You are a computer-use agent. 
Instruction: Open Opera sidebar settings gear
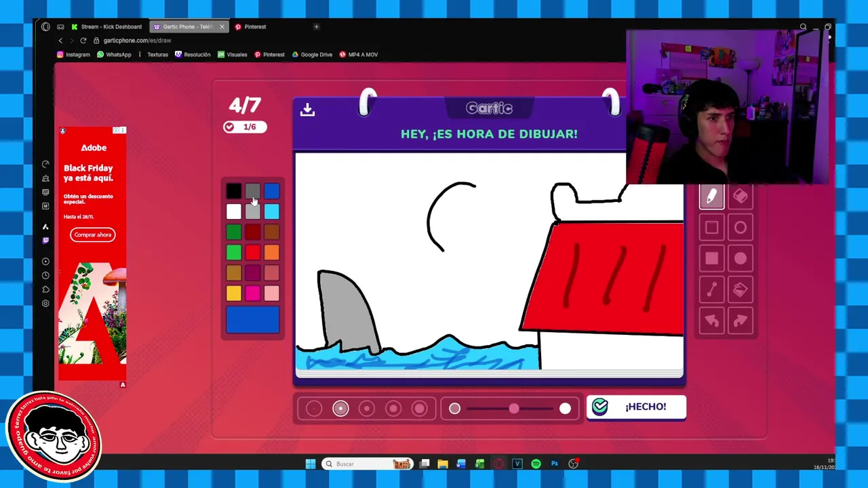(x=45, y=304)
